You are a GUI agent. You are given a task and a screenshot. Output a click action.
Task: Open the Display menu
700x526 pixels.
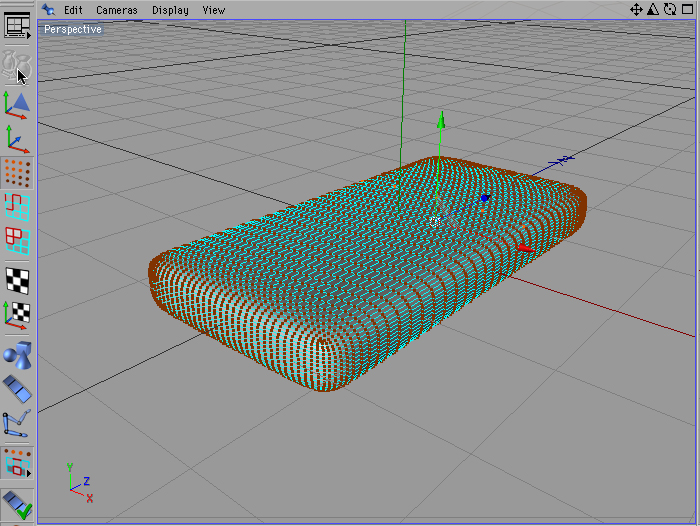tap(170, 10)
